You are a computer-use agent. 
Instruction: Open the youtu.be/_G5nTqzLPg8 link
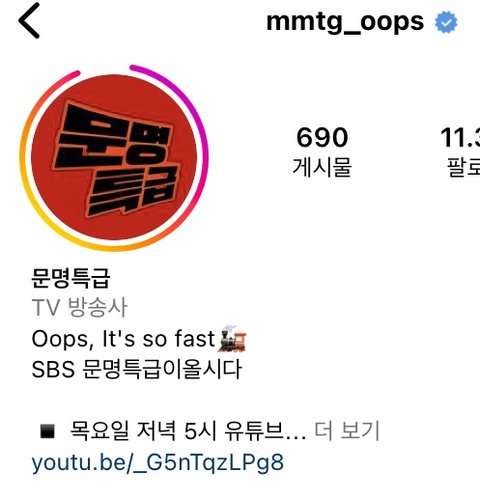158,463
